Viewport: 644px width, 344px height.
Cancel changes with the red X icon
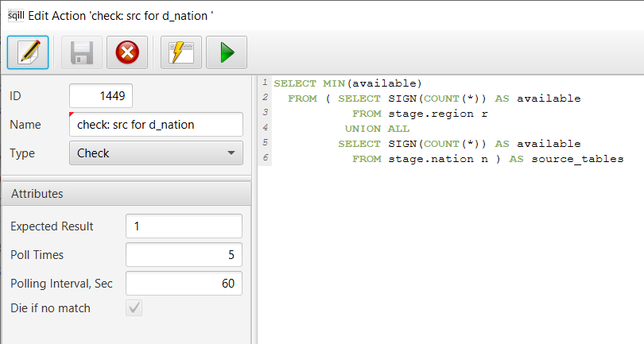coord(126,53)
